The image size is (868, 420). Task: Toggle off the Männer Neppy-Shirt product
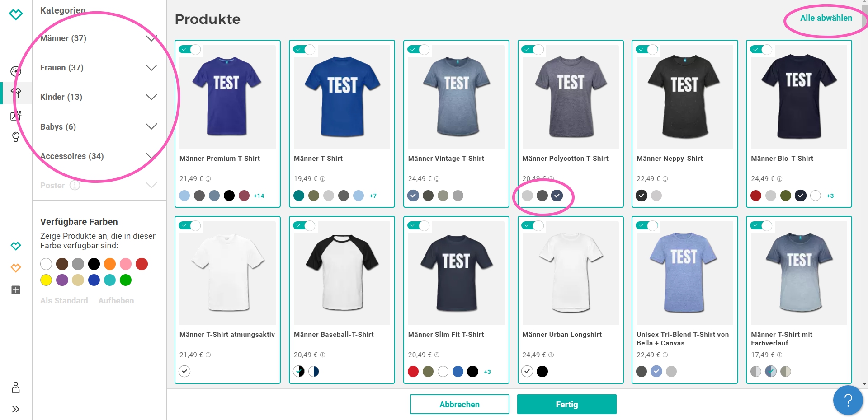[647, 50]
